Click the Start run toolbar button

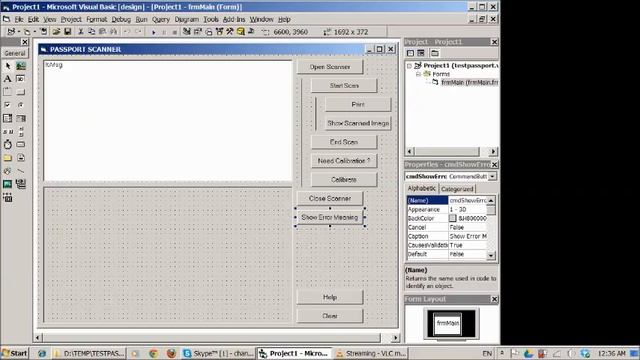153,32
